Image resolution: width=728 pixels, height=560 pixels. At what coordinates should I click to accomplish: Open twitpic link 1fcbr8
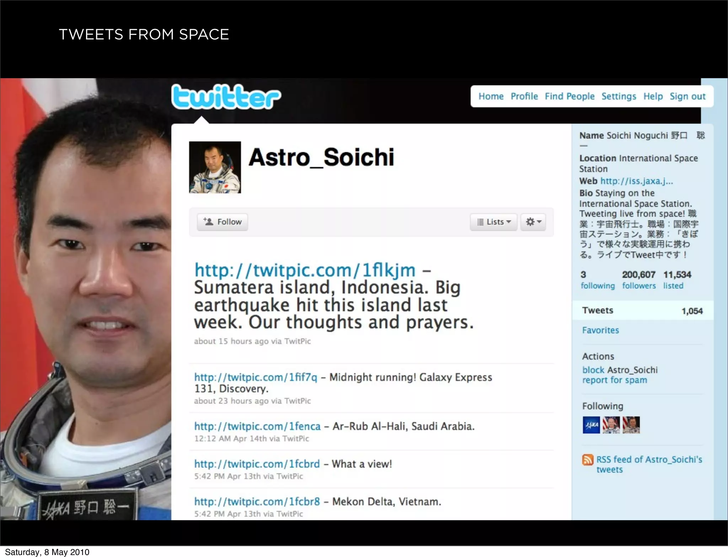click(x=257, y=501)
